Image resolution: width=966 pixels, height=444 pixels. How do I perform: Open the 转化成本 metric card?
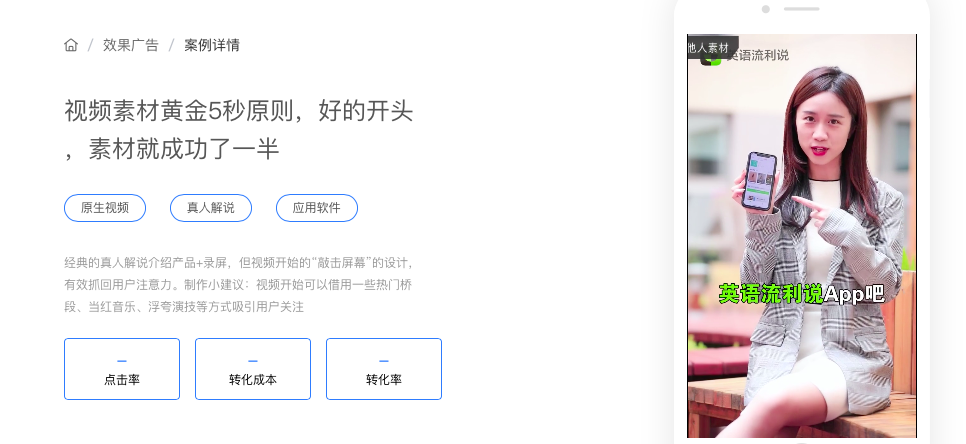click(253, 369)
